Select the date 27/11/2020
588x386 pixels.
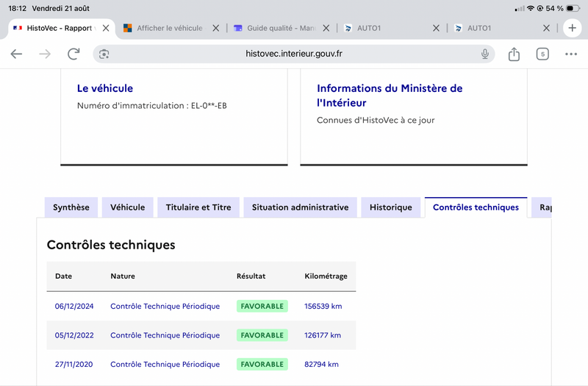coord(74,364)
